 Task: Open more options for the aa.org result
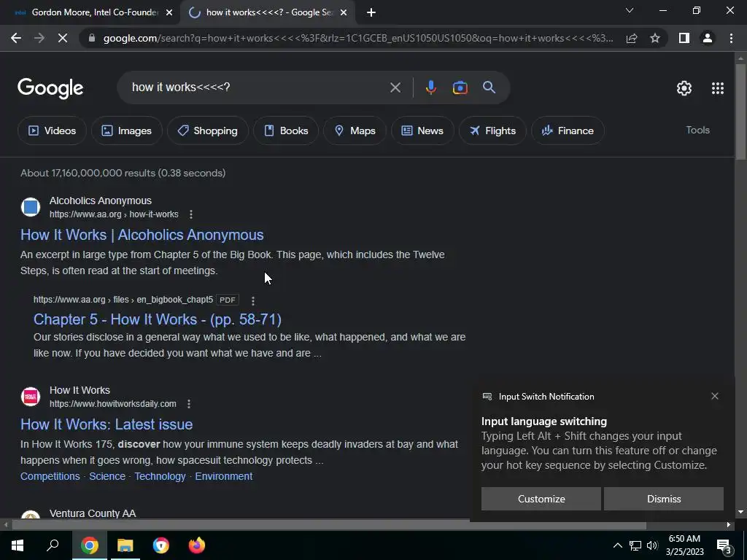191,214
